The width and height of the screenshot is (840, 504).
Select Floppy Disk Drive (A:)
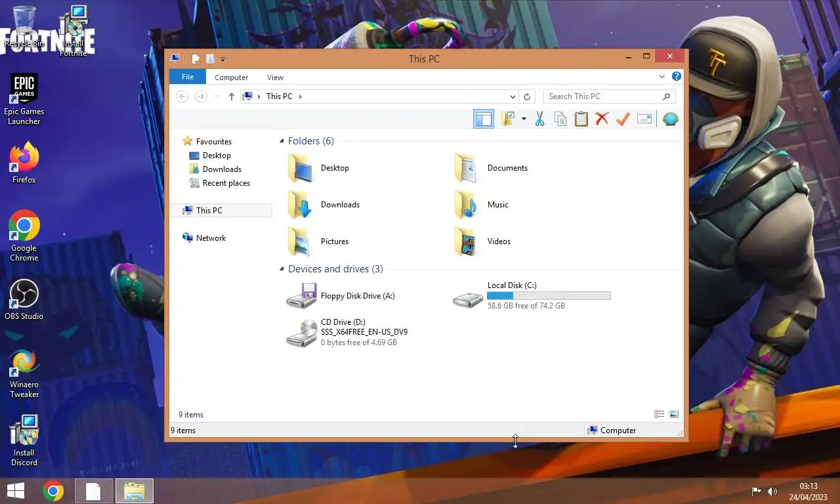[341, 296]
